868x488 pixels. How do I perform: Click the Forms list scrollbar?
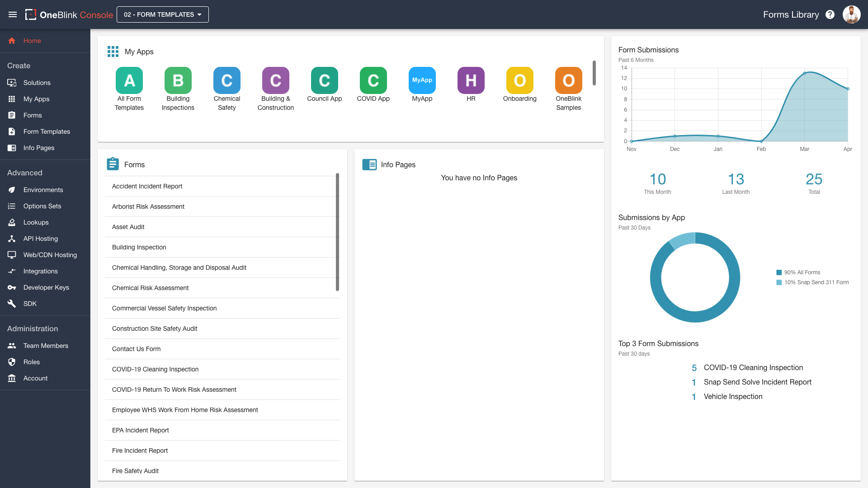pos(337,232)
